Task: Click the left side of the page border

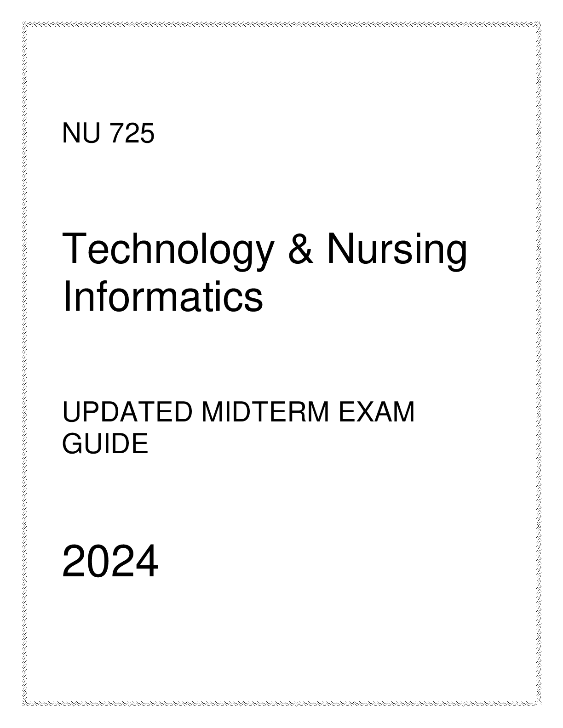Action: (x=24, y=364)
